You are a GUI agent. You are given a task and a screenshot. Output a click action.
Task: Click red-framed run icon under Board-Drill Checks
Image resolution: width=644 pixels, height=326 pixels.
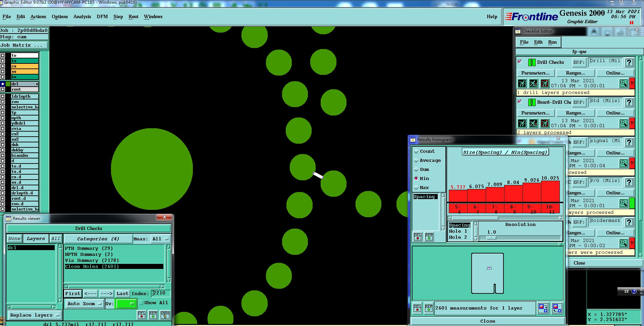[x=545, y=123]
